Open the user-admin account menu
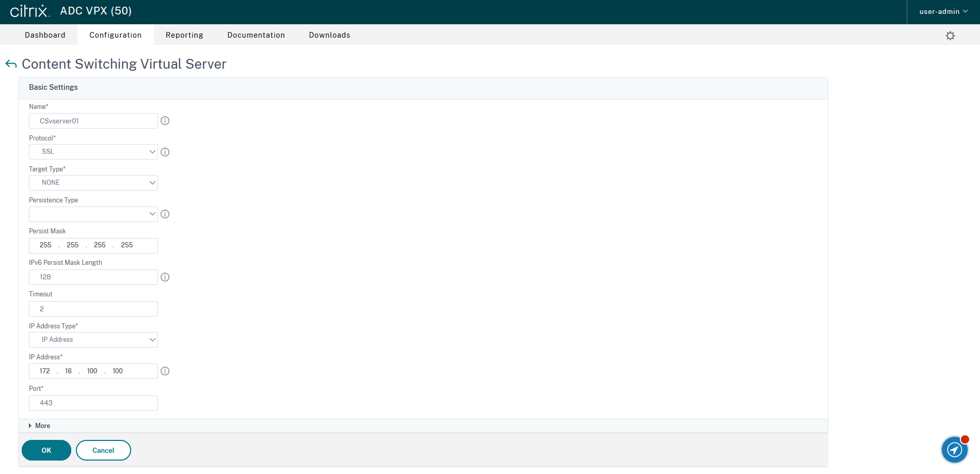 [x=943, y=12]
